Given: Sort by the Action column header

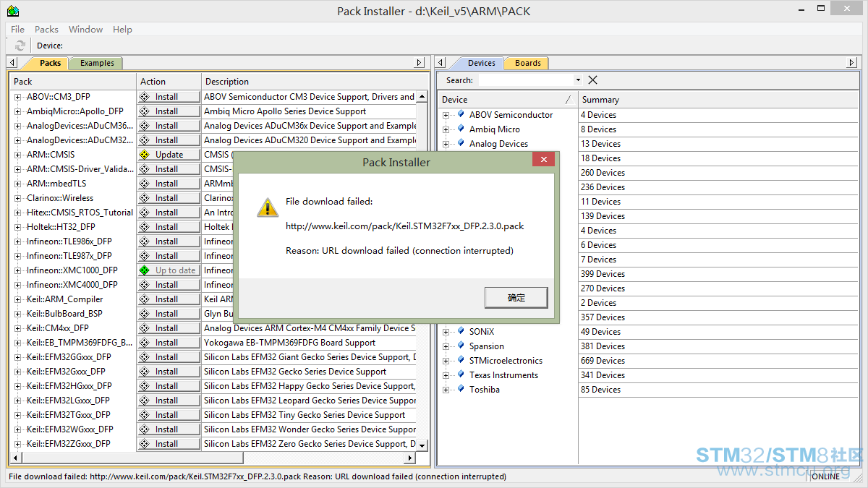Looking at the screenshot, I should [x=169, y=82].
